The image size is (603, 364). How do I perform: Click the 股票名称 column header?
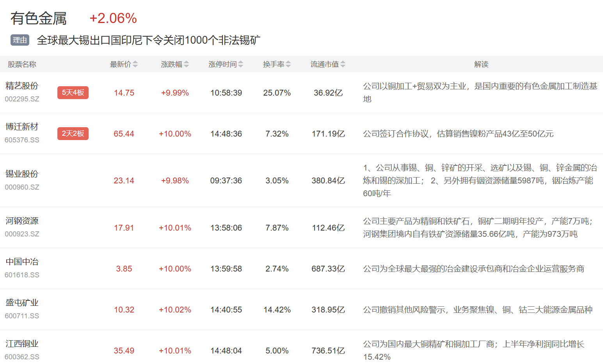[22, 64]
